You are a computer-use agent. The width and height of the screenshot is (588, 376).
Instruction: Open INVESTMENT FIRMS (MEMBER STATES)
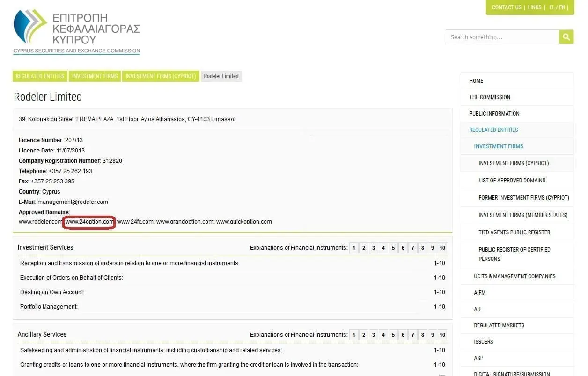(517, 215)
